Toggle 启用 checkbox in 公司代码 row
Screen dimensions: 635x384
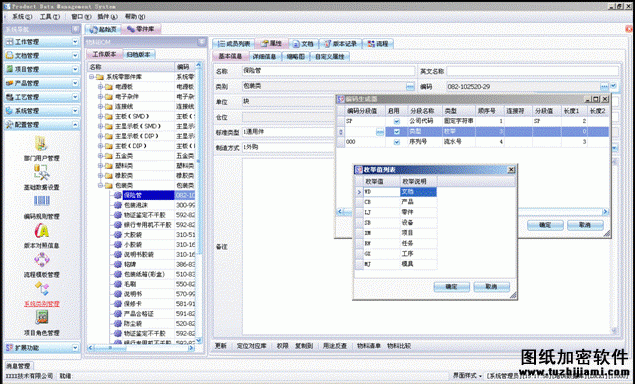[396, 121]
